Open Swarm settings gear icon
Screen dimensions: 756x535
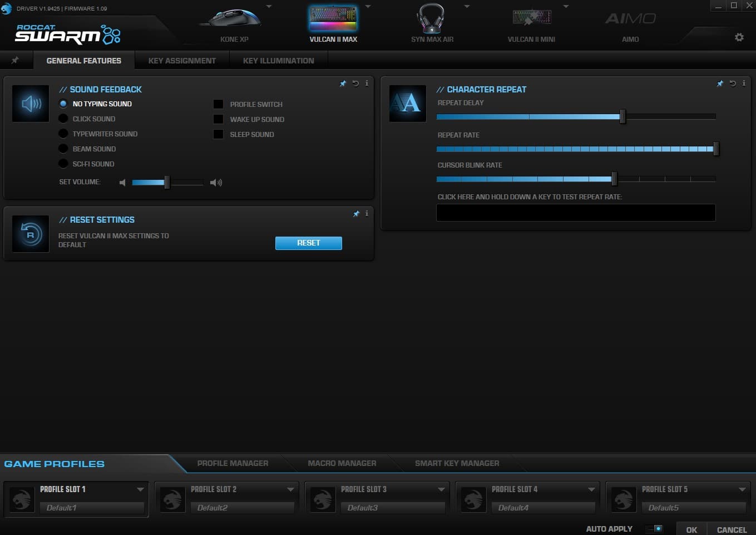tap(739, 37)
